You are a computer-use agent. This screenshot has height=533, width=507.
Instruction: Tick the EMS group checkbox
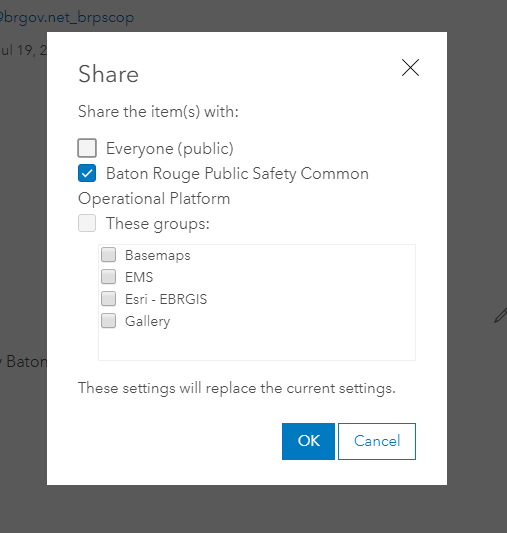point(108,277)
